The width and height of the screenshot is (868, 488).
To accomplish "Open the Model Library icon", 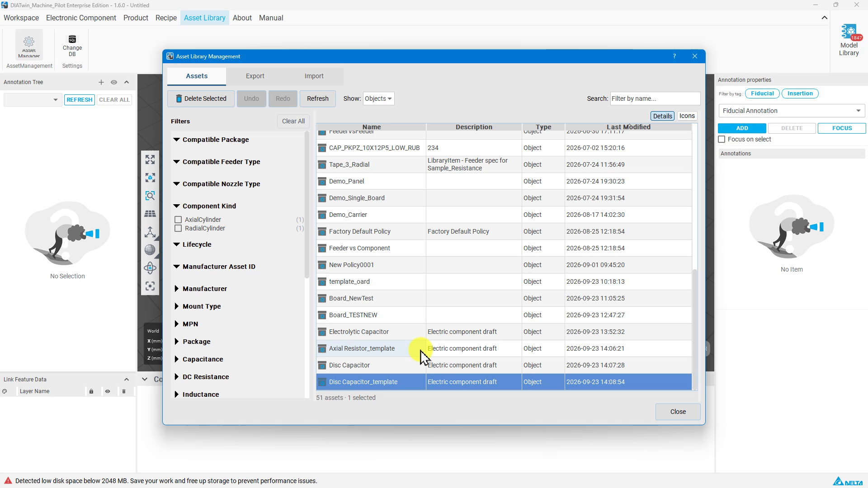I will pos(849,33).
